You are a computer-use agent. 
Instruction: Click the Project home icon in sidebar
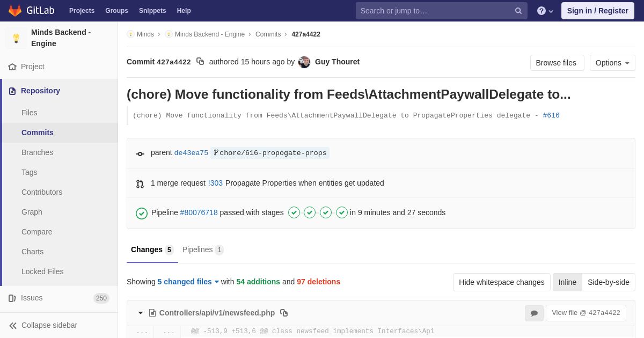coord(12,67)
